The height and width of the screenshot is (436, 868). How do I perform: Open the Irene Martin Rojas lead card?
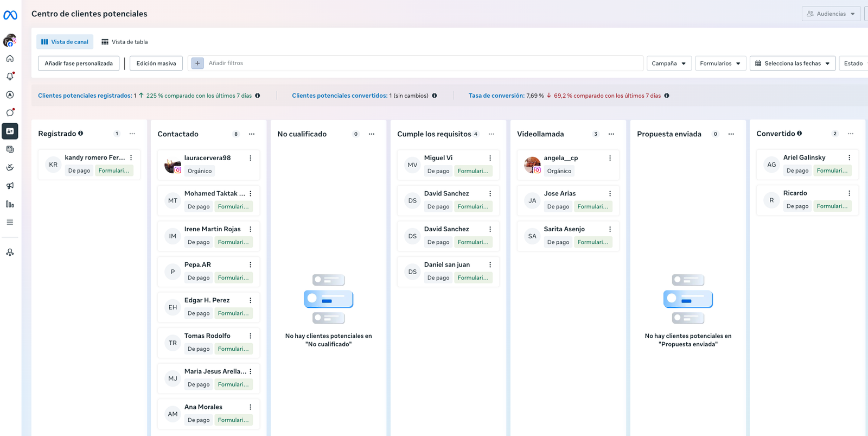pyautogui.click(x=209, y=236)
